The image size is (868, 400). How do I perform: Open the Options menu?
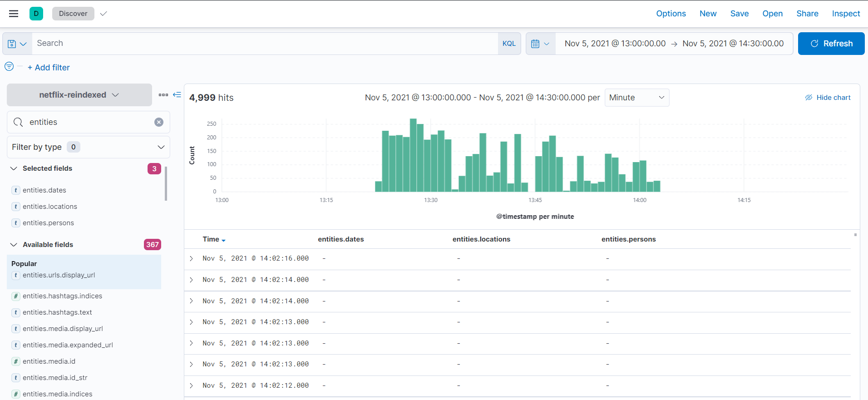[x=671, y=14]
